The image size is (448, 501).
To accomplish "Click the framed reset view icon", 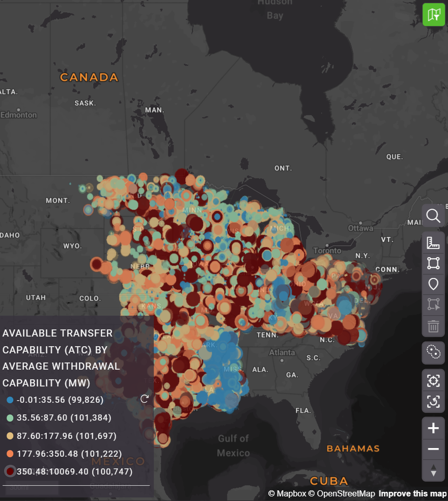I will (x=433, y=401).
